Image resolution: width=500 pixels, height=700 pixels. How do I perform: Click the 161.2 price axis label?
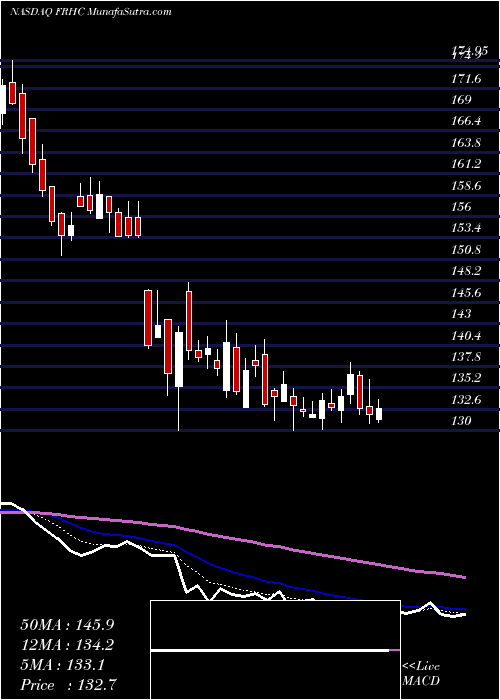pyautogui.click(x=466, y=164)
